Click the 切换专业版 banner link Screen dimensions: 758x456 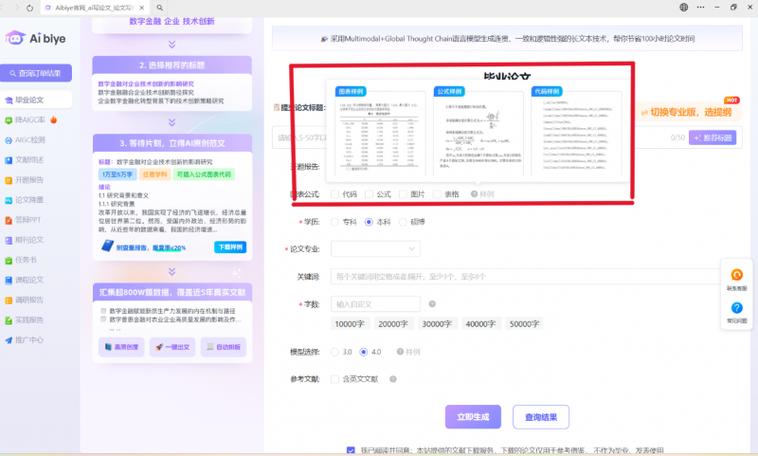point(686,112)
